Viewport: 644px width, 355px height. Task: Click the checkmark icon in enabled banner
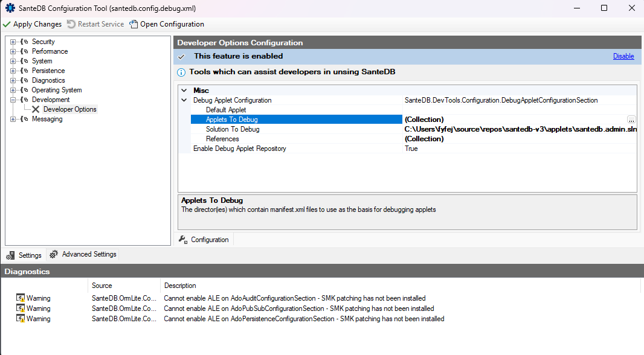point(181,57)
